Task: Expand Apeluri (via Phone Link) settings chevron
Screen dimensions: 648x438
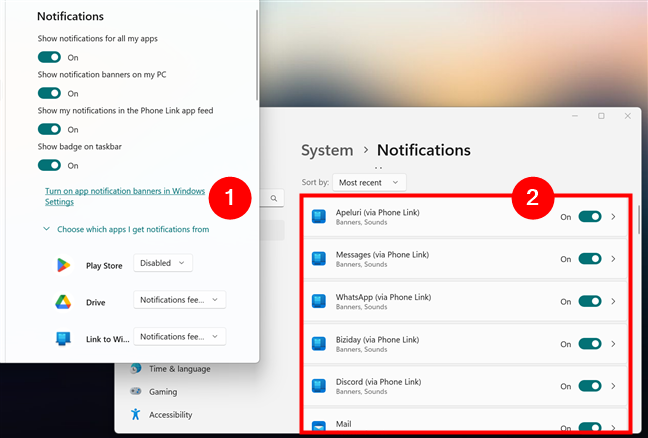Action: [x=614, y=217]
